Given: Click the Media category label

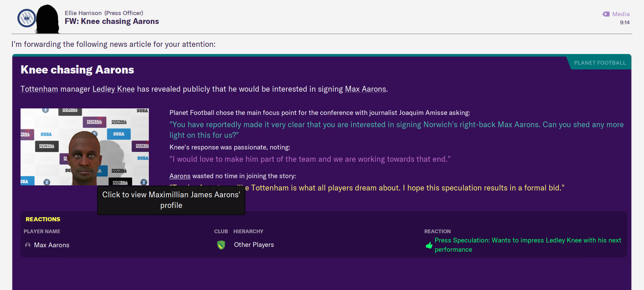Looking at the screenshot, I should (x=621, y=14).
